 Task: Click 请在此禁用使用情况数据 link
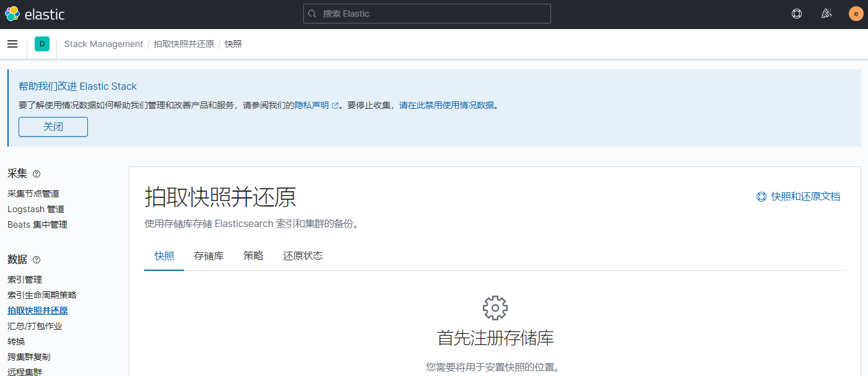446,105
